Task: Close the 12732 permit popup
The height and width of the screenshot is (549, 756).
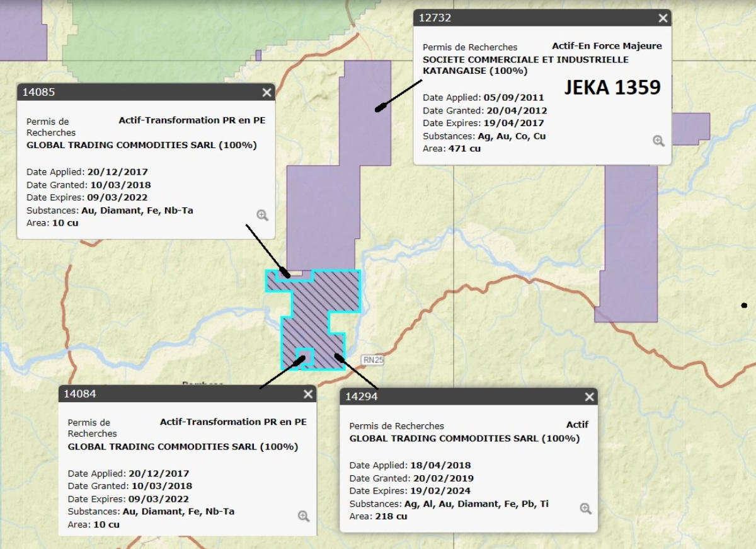Action: [x=663, y=18]
